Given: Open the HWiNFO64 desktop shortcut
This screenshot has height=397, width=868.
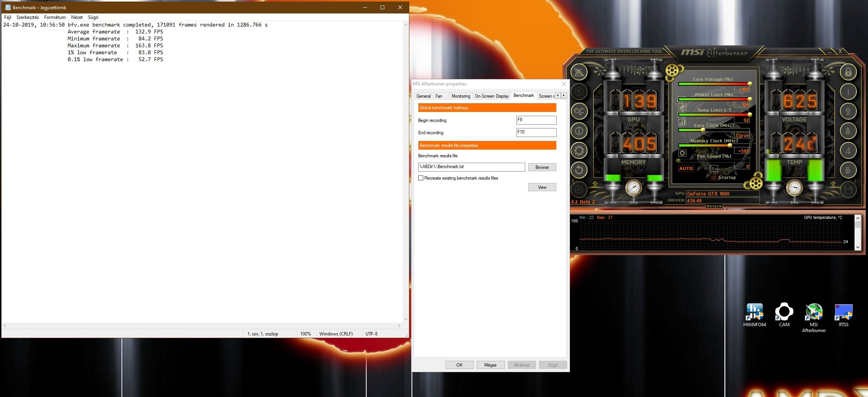Looking at the screenshot, I should pyautogui.click(x=754, y=315).
